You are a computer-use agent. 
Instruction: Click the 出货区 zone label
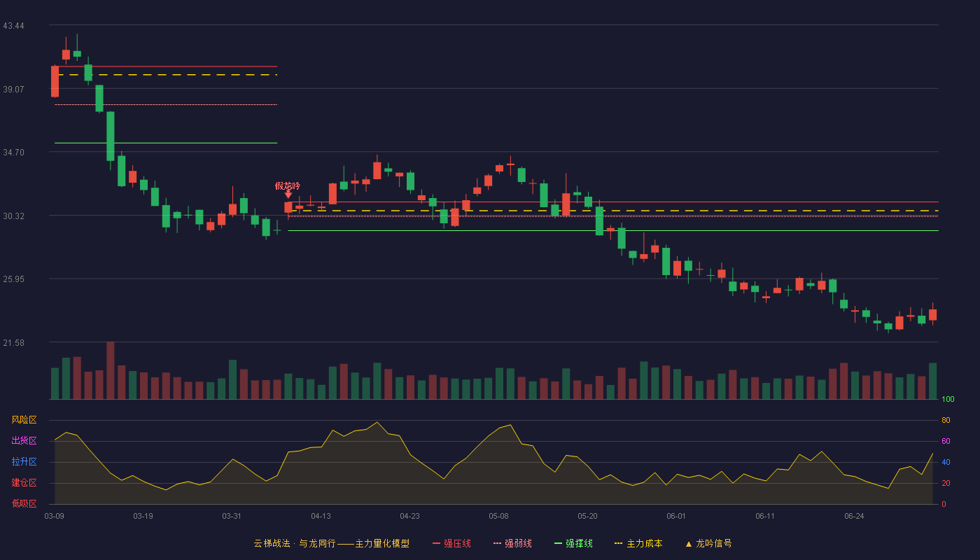[x=24, y=441]
